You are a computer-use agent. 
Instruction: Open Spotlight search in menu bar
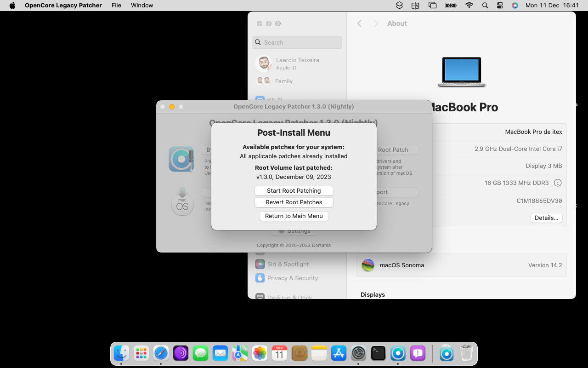click(485, 6)
